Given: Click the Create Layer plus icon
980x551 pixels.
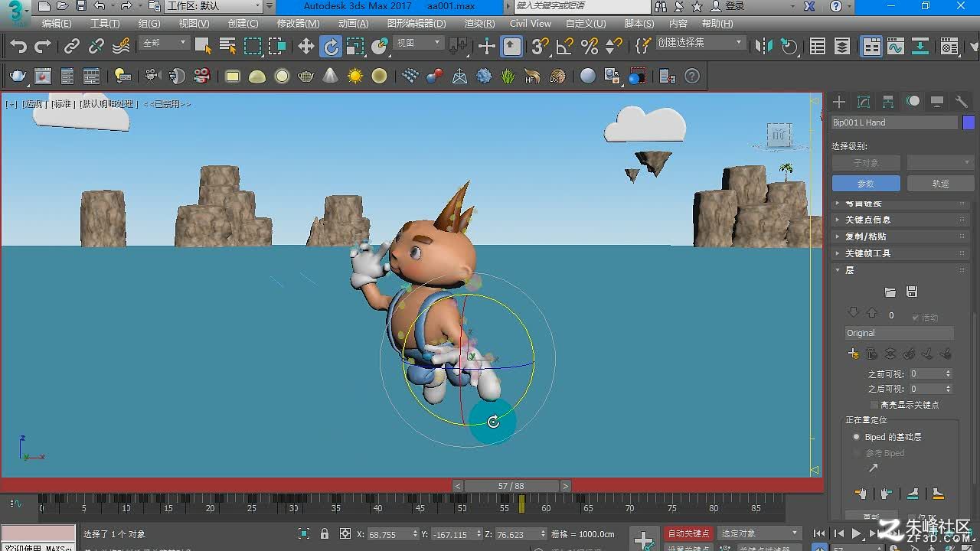Looking at the screenshot, I should pyautogui.click(x=853, y=354).
